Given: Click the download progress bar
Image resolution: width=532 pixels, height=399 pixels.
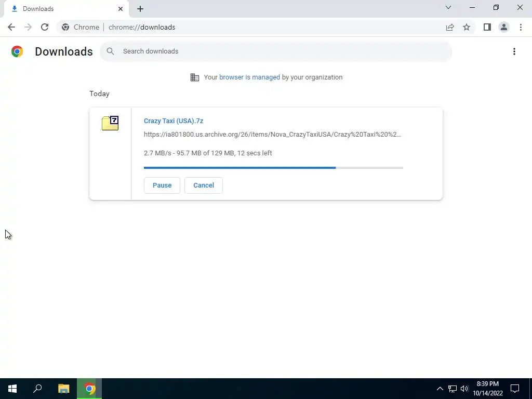Looking at the screenshot, I should pos(273,168).
